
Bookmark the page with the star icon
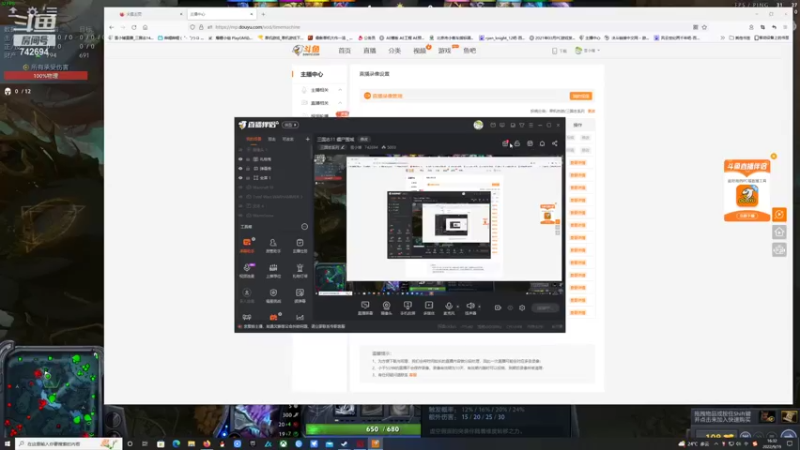pos(704,27)
